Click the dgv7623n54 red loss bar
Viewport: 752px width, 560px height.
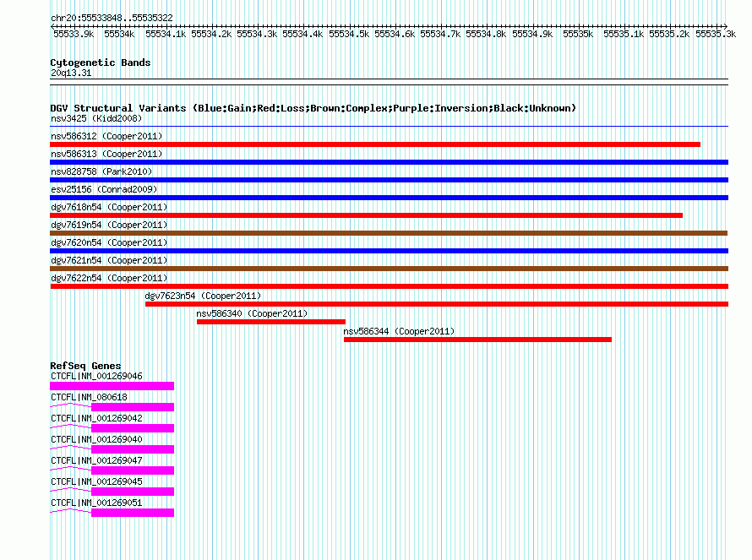[x=437, y=304]
